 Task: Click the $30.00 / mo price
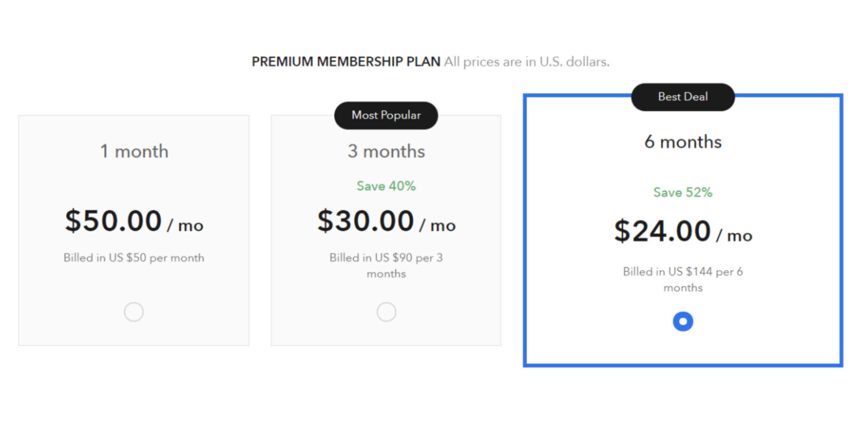[386, 221]
